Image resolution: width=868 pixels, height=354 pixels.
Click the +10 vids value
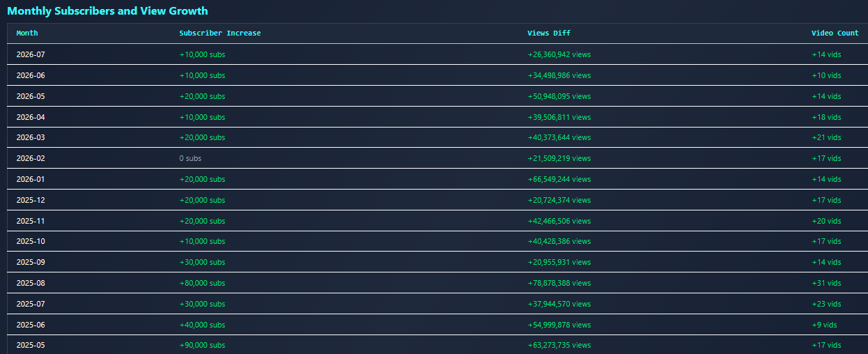pos(826,75)
